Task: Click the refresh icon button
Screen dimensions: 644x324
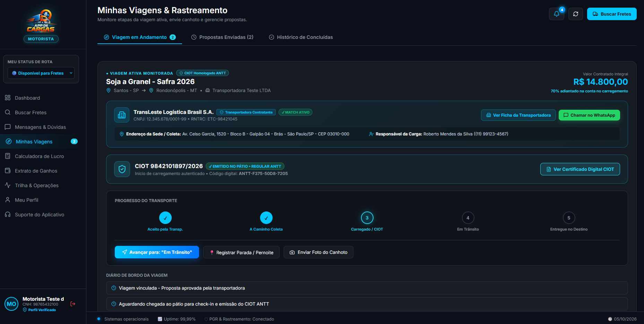Action: [576, 14]
